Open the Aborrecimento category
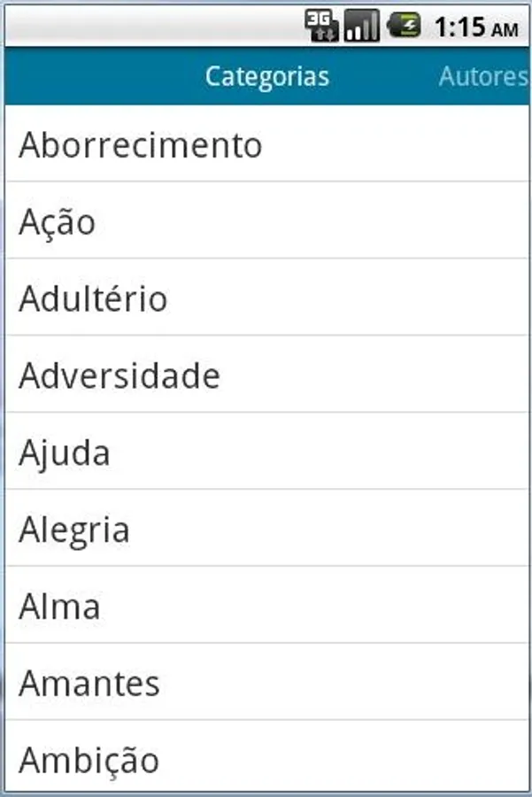Screen dimensions: 532x797 [x=266, y=143]
